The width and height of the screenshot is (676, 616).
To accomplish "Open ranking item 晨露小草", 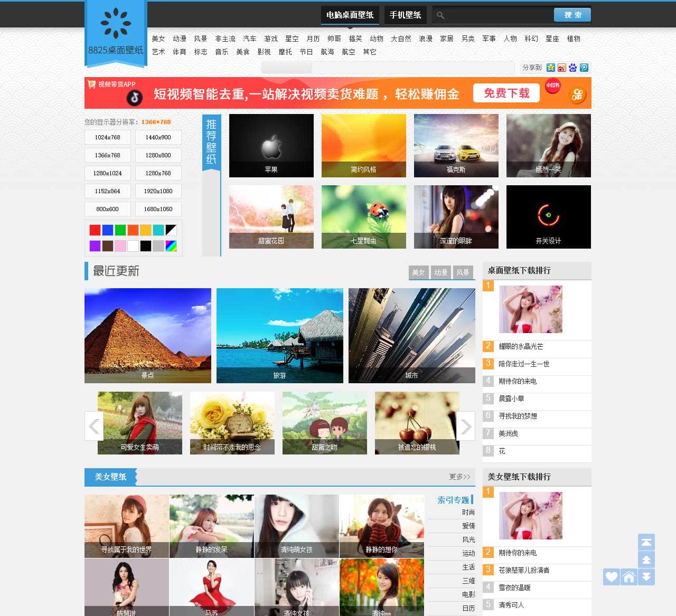I will point(511,399).
